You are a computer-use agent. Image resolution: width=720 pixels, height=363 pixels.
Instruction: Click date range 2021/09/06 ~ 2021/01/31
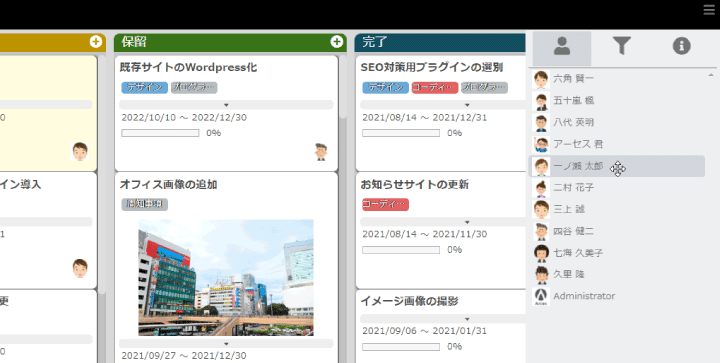[x=424, y=331]
